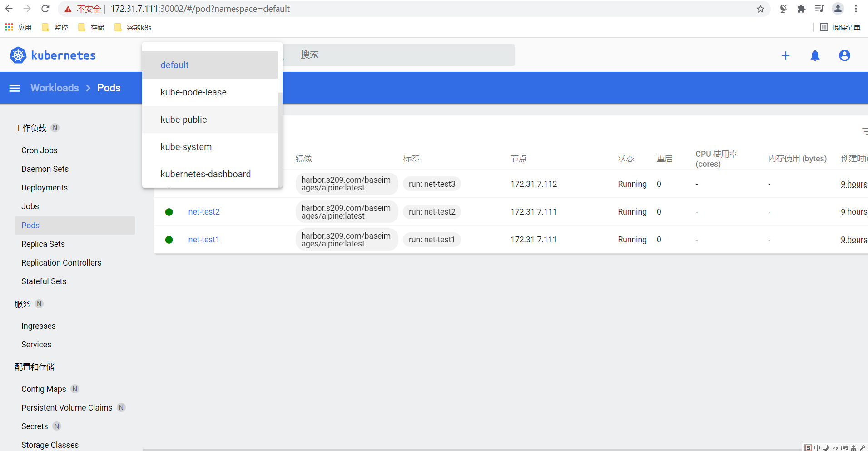This screenshot has width=868, height=451.
Task: Click the Pods breadcrumb title
Action: [109, 88]
